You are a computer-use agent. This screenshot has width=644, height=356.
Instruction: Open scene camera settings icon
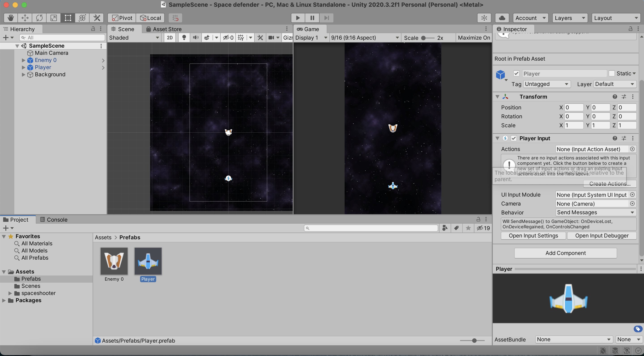tap(271, 38)
